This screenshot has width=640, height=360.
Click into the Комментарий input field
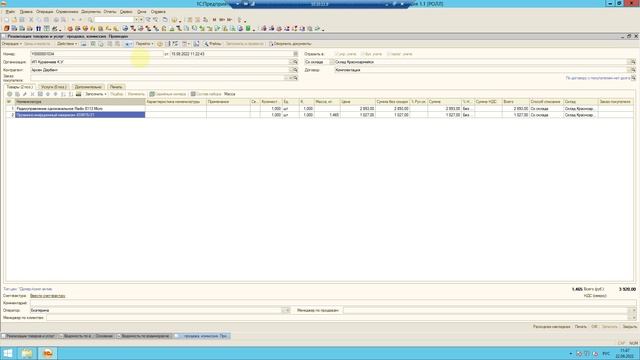[333, 303]
